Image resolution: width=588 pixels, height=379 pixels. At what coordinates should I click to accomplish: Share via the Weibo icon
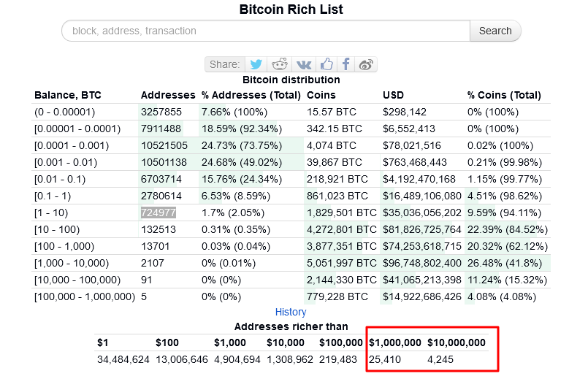tap(366, 64)
